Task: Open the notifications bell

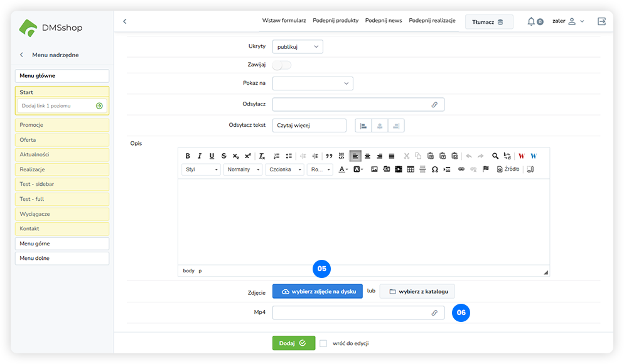Action: tap(532, 21)
